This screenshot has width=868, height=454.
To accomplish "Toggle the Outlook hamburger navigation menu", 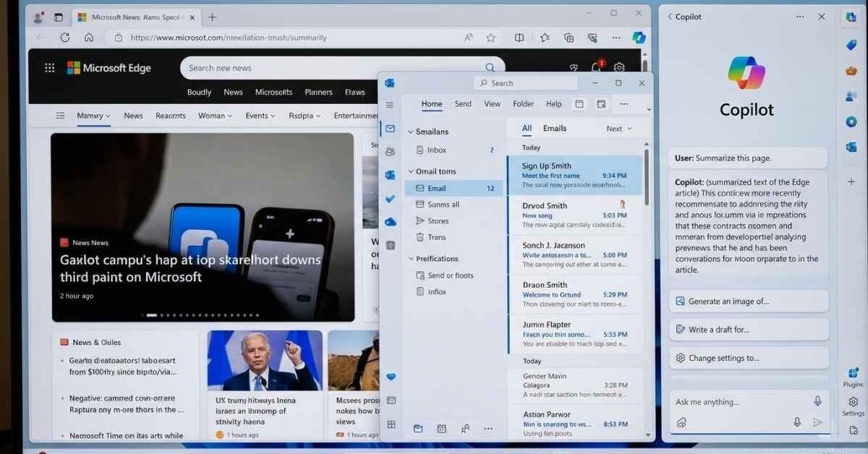I will [390, 105].
